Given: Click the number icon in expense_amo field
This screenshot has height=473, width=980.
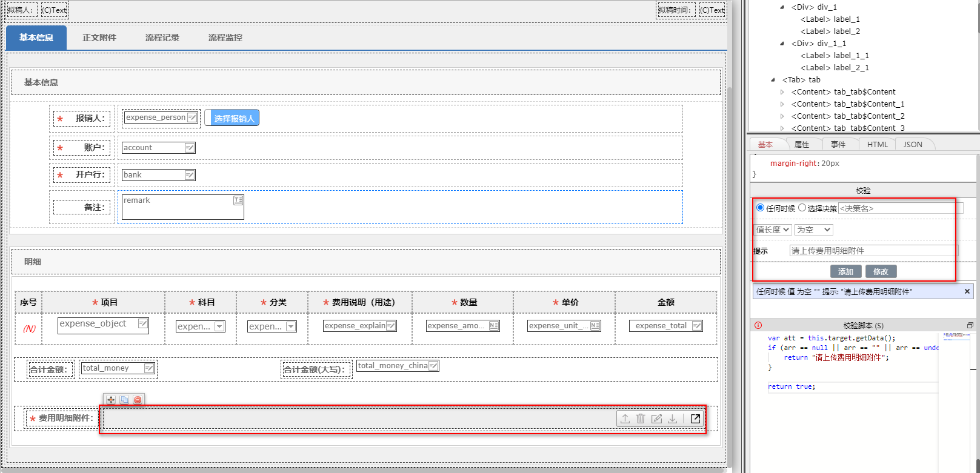Looking at the screenshot, I should point(494,326).
